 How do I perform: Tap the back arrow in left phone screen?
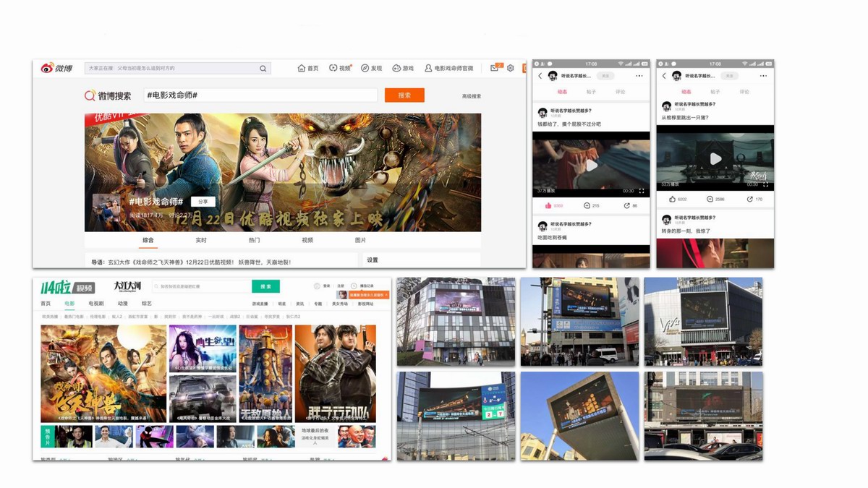[540, 76]
